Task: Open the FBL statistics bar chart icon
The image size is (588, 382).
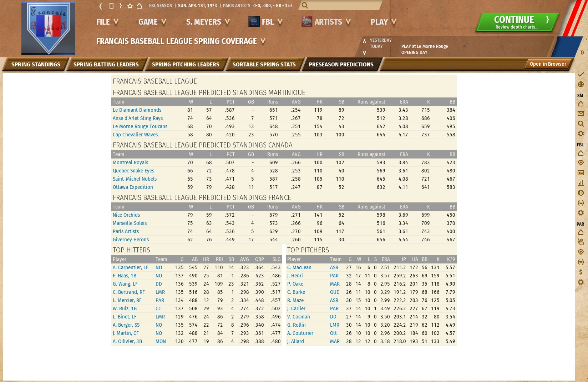Action: [581, 183]
